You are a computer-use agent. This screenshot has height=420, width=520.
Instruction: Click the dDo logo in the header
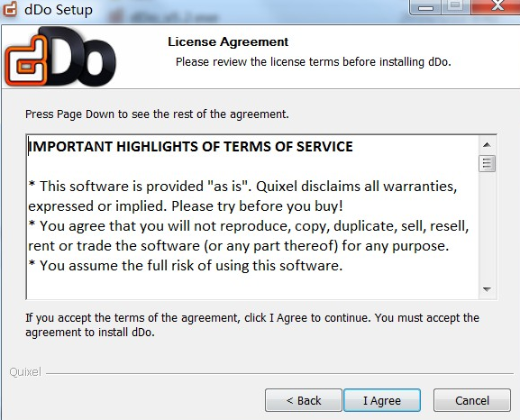point(60,57)
